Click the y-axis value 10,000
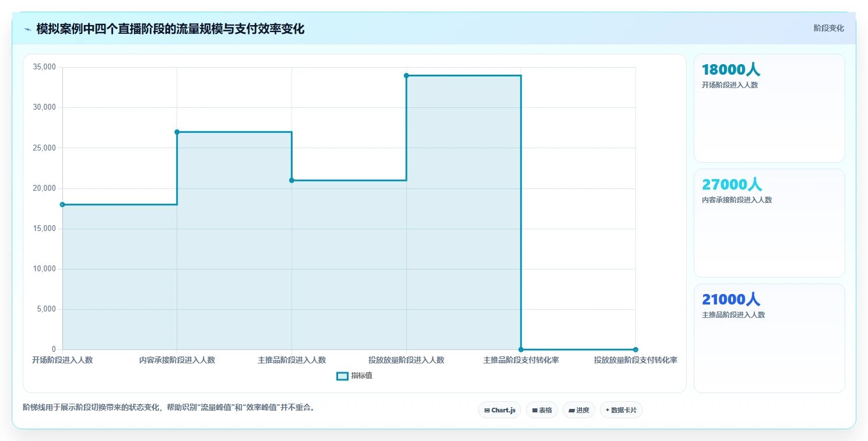Image resolution: width=868 pixels, height=441 pixels. click(x=44, y=269)
